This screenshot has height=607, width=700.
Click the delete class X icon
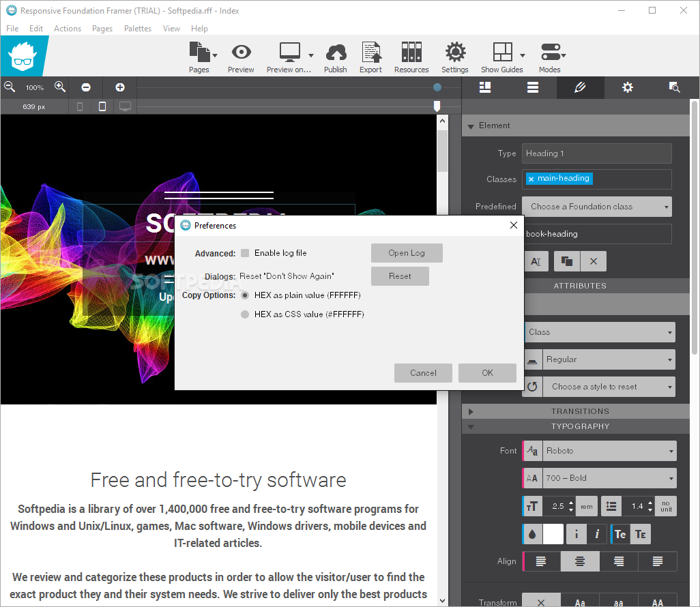pos(594,261)
